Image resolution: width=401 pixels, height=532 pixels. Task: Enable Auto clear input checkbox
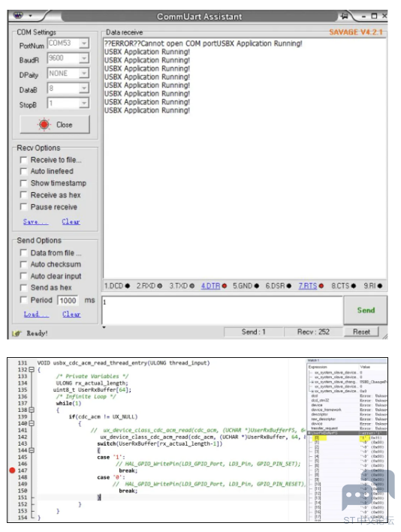23,276
